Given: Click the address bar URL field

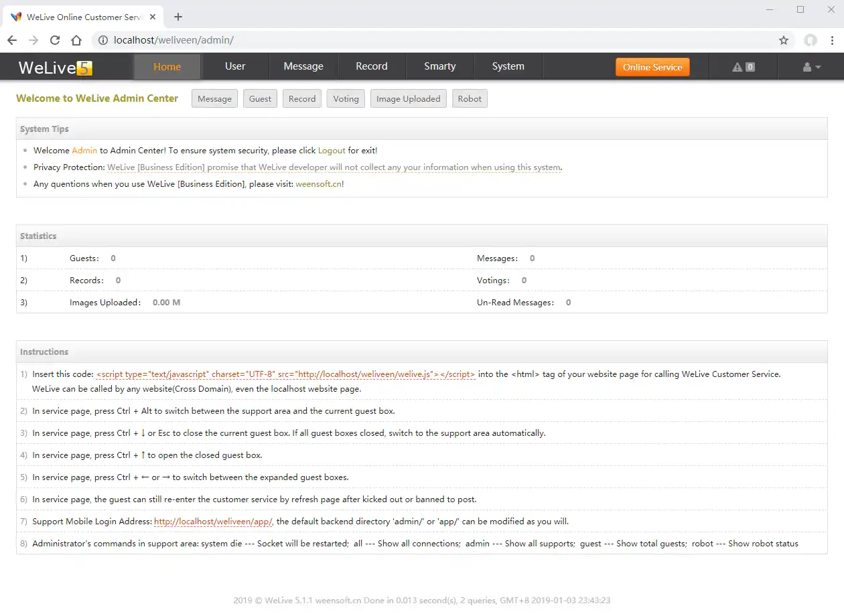Looking at the screenshot, I should point(442,40).
